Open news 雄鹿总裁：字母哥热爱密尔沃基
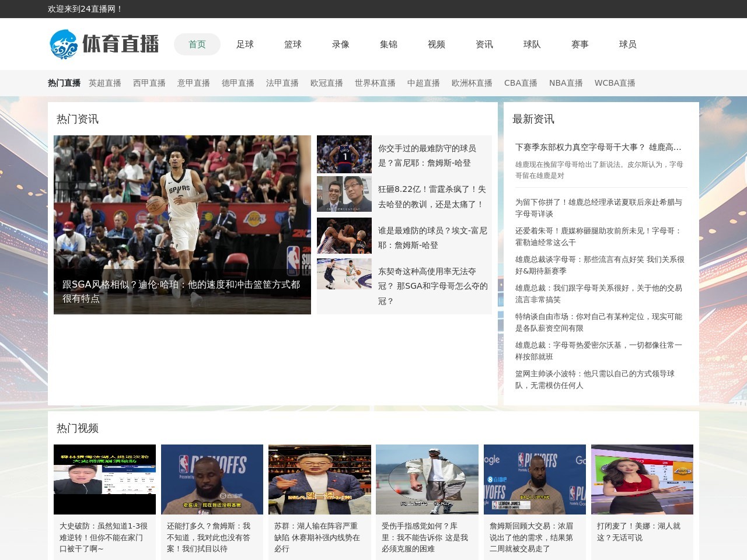The image size is (747, 560). click(599, 351)
